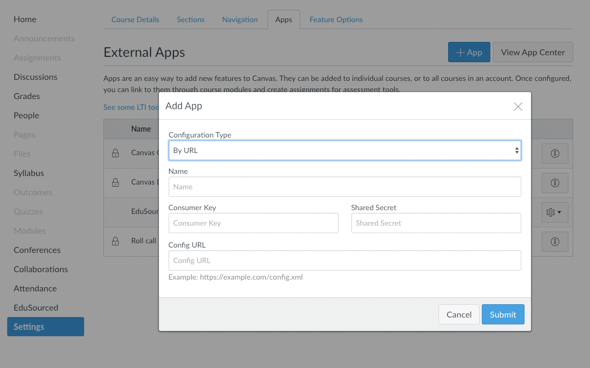
Task: Navigate to Modules
Action: 30,231
